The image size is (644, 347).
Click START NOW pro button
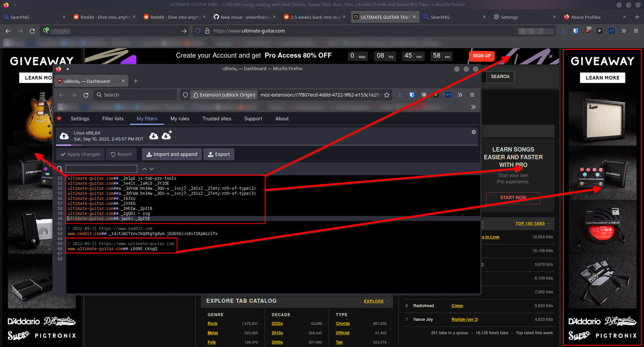(x=513, y=198)
